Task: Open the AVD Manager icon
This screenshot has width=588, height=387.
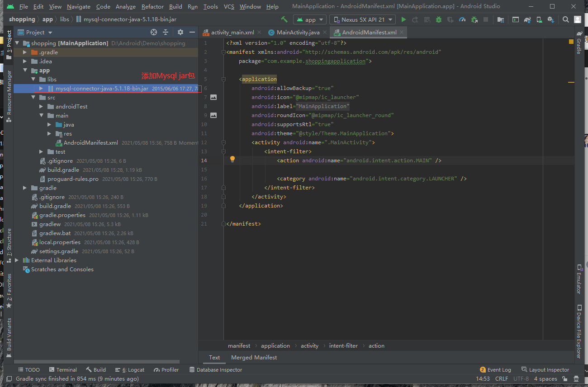Action: (x=539, y=19)
